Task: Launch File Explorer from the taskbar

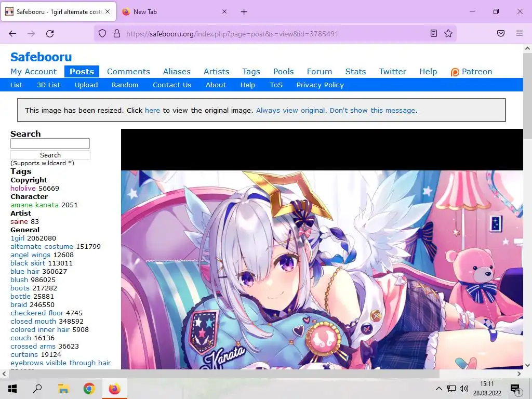Action: (x=63, y=389)
